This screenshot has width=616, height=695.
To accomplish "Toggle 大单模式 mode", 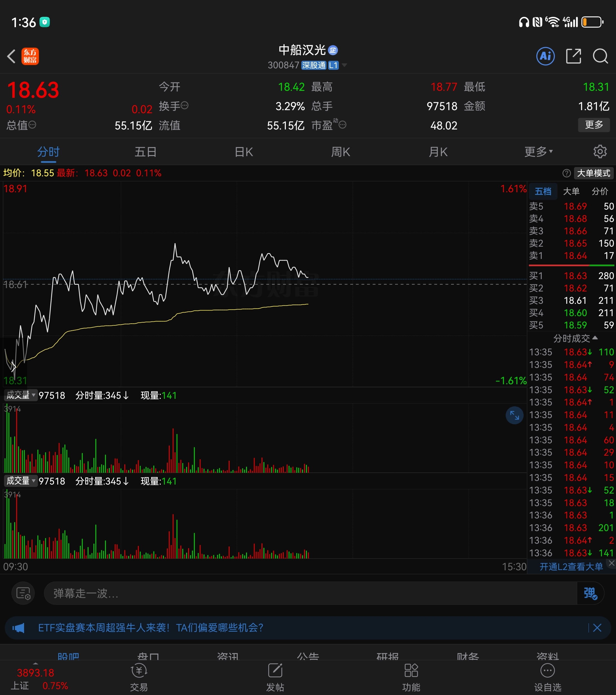I will pos(594,173).
